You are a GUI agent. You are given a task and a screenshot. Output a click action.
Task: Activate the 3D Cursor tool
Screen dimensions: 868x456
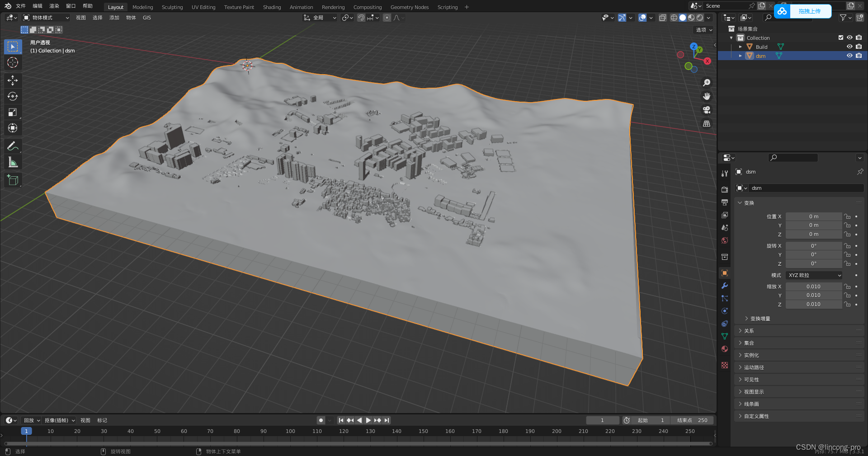[x=13, y=62]
